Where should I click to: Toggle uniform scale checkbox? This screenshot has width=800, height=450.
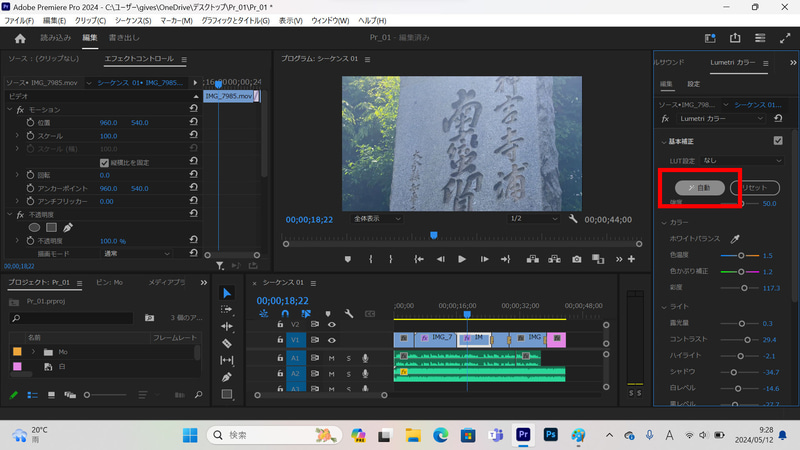tap(104, 163)
